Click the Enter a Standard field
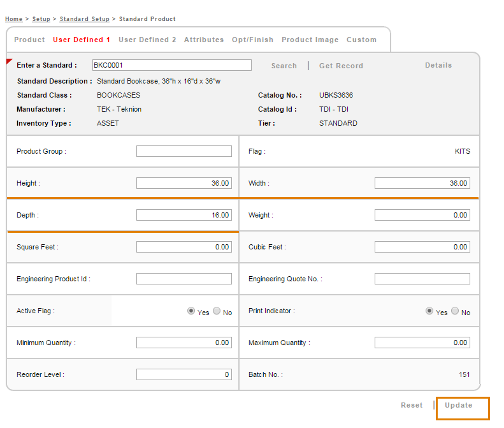 point(171,65)
